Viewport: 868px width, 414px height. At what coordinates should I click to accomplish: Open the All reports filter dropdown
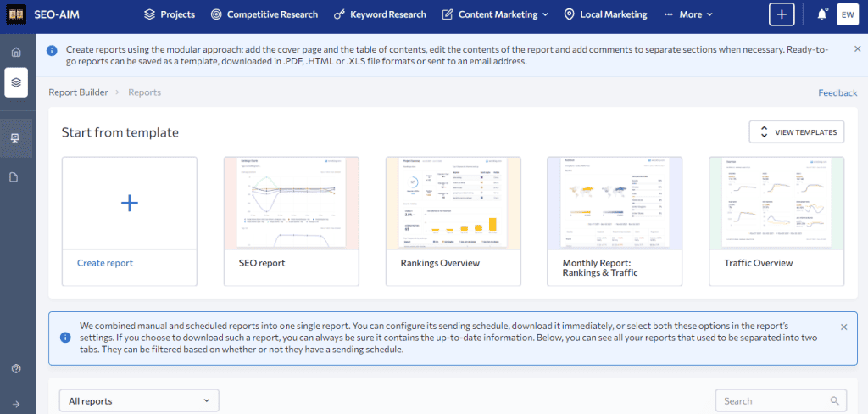pos(139,400)
